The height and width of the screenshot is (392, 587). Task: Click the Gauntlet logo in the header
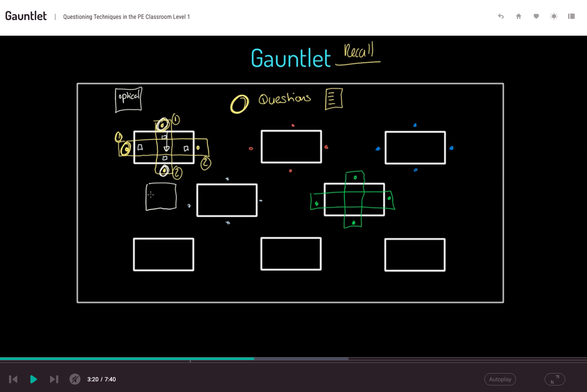tap(26, 16)
